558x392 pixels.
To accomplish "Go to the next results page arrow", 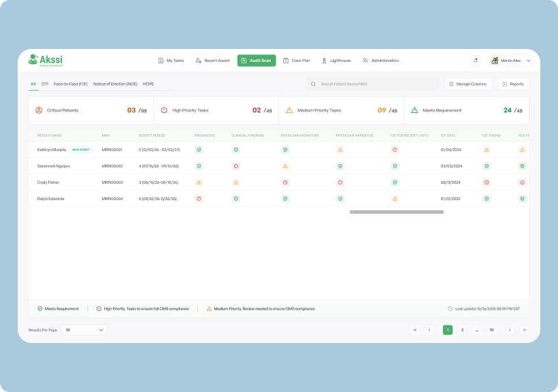I will [x=510, y=330].
